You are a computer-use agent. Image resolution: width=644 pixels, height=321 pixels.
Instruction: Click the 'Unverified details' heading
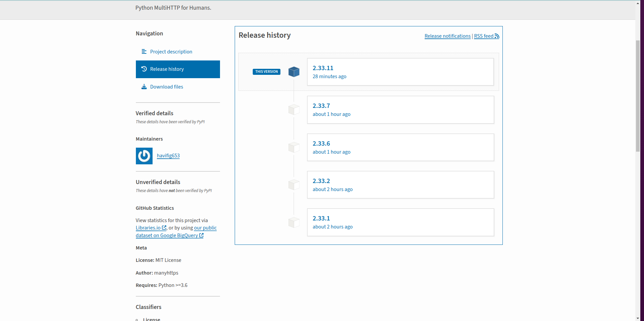pos(158,182)
